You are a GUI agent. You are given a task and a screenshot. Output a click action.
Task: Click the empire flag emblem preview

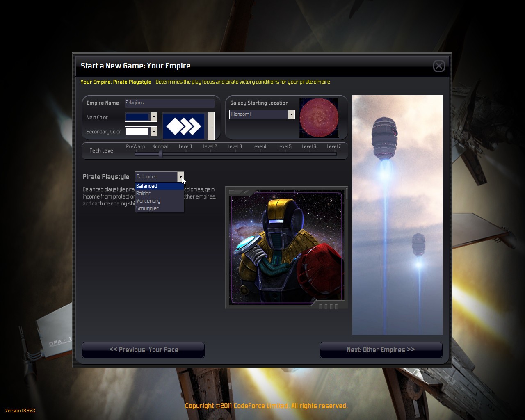(x=184, y=126)
